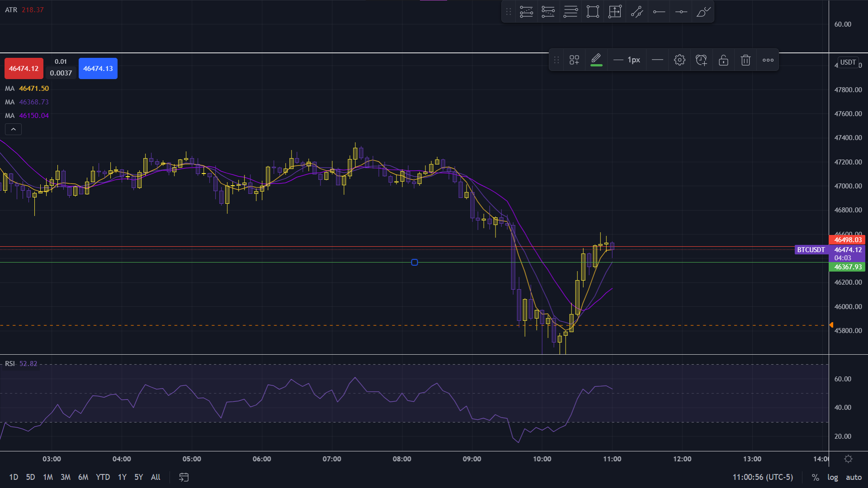
Task: Select the RSI 52.82 indicator legend
Action: point(21,364)
